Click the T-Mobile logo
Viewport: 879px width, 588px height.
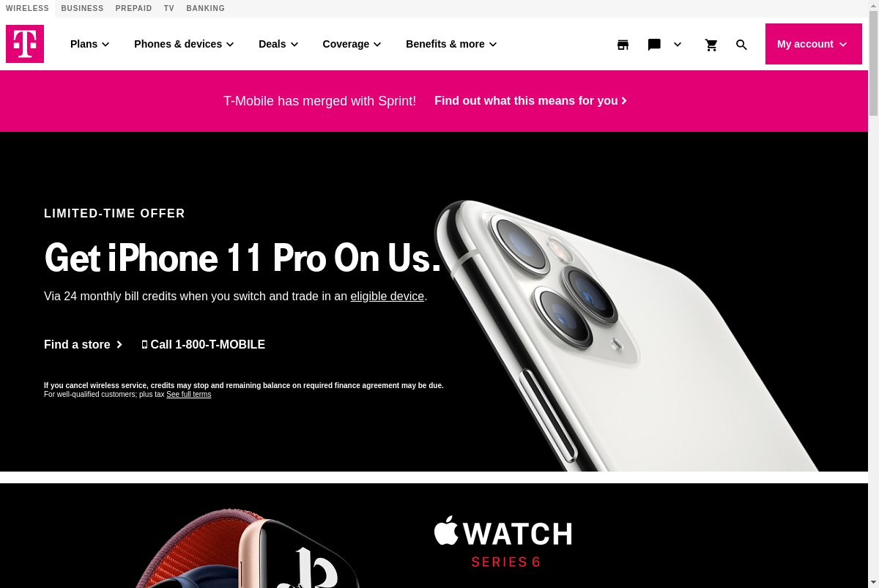[25, 44]
